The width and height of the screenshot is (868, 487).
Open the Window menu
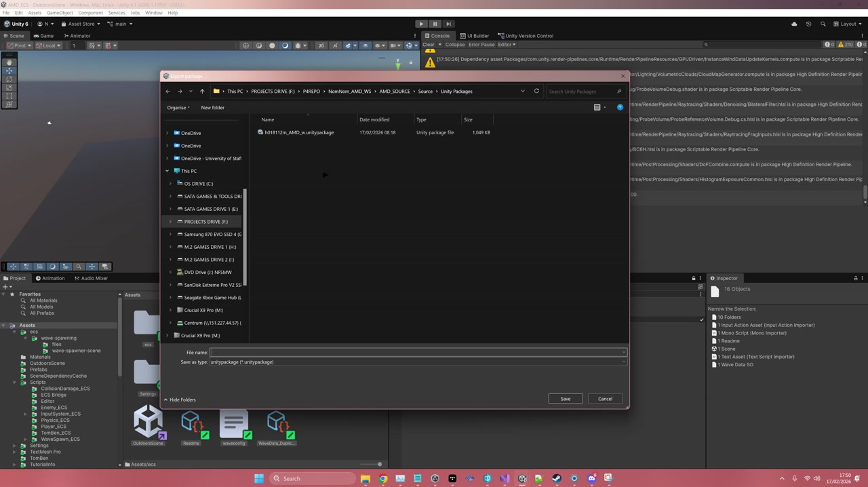tap(154, 12)
